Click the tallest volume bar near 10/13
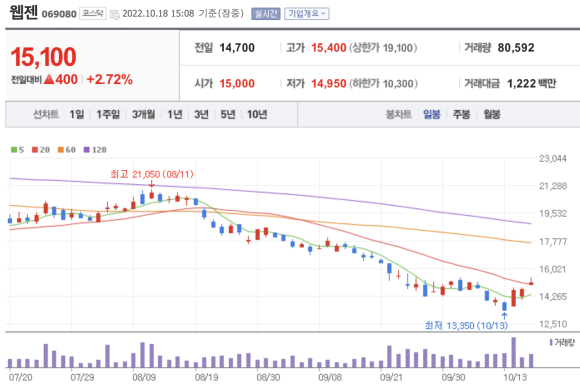Image resolution: width=580 pixels, height=387 pixels. (513, 352)
